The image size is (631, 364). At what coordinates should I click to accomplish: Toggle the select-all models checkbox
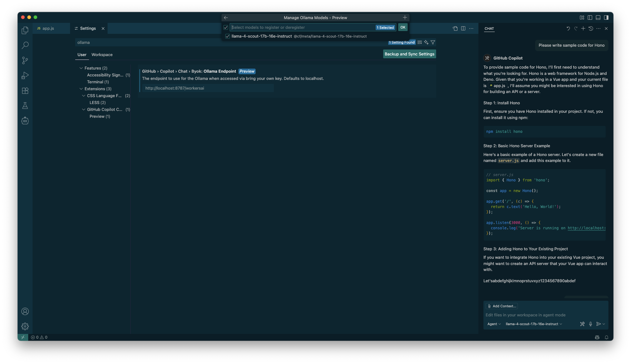(x=226, y=28)
